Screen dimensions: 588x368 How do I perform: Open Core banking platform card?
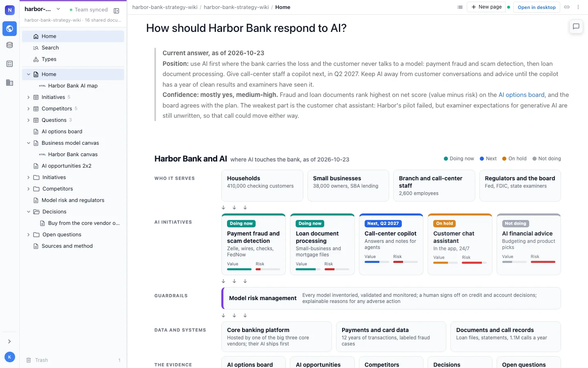pos(276,337)
